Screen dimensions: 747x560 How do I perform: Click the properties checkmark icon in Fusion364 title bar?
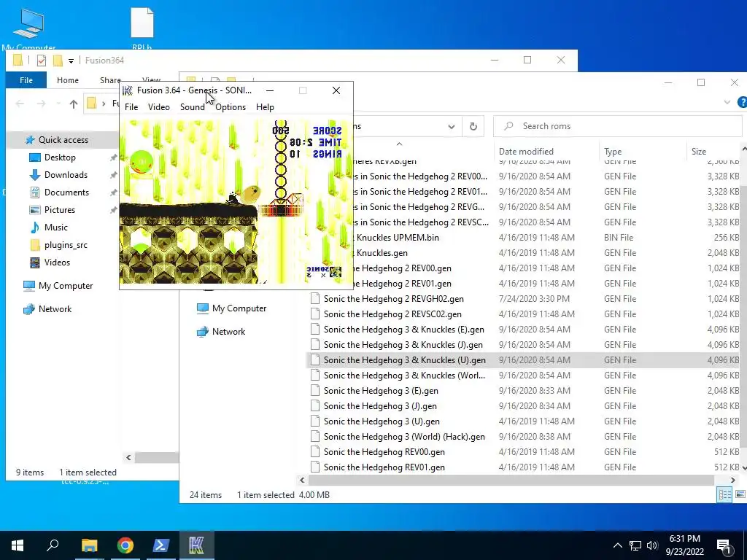[x=42, y=61]
